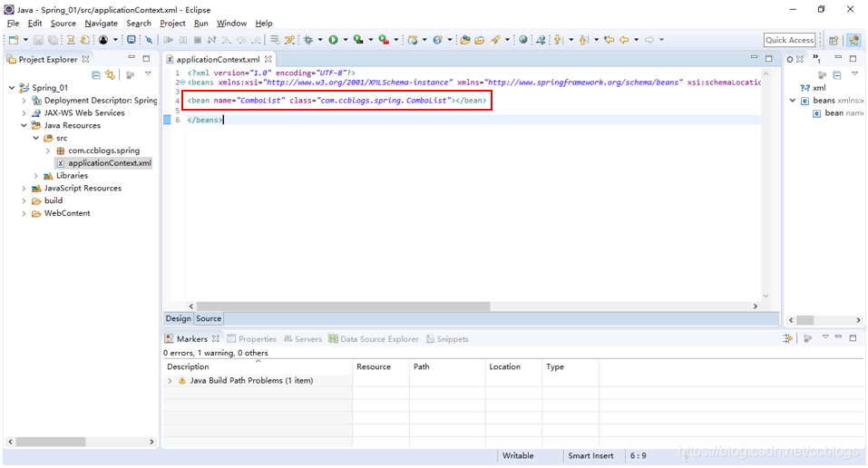Click the Next Annotation arrow icon

[559, 40]
